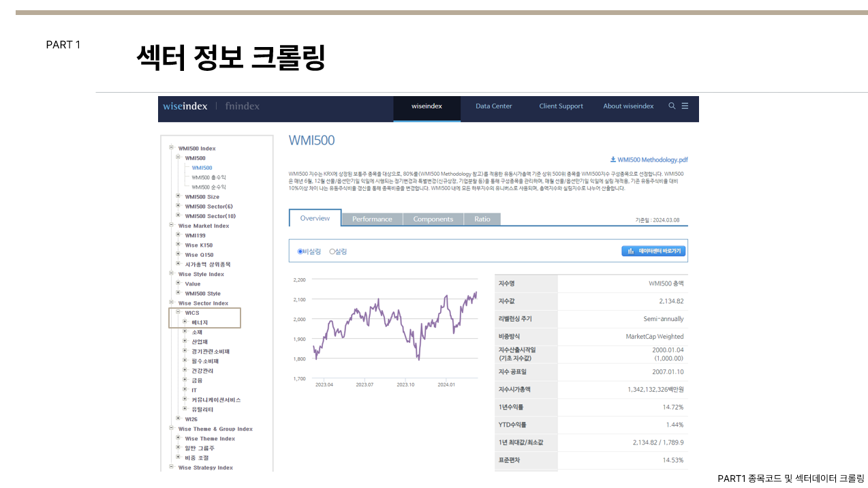Collapse the Wise Sector Index node
Screen dimensions: 868x488
(x=171, y=303)
